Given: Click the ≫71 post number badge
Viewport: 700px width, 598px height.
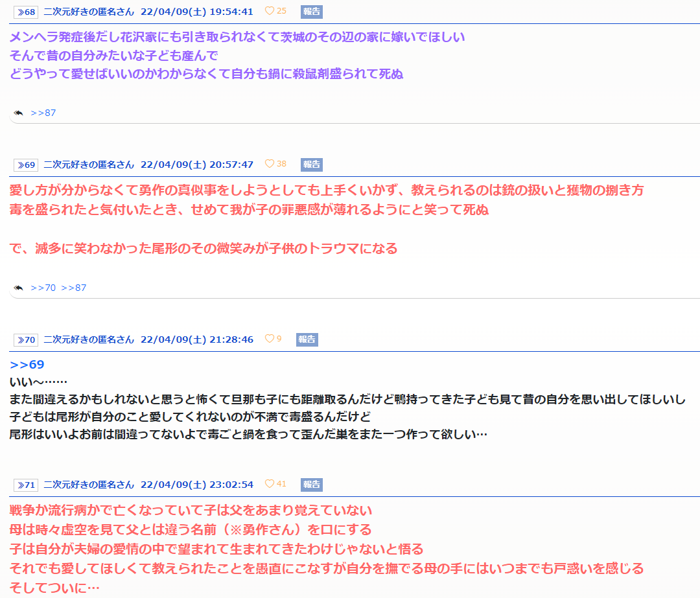Looking at the screenshot, I should pos(26,485).
